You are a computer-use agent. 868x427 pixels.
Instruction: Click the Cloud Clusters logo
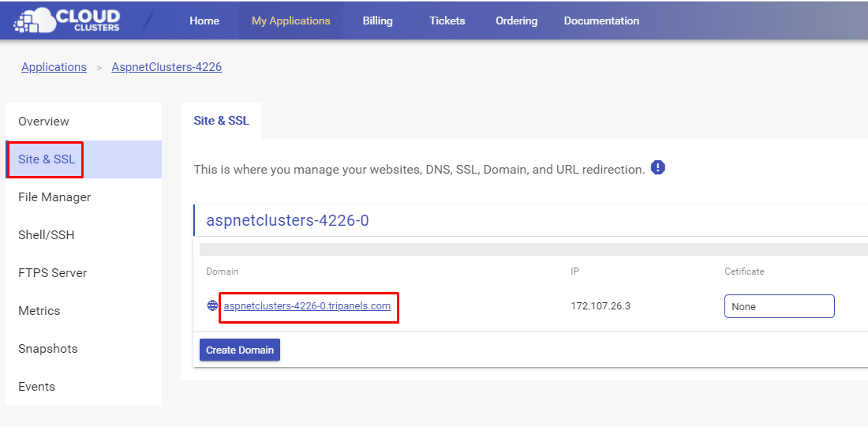coord(67,21)
